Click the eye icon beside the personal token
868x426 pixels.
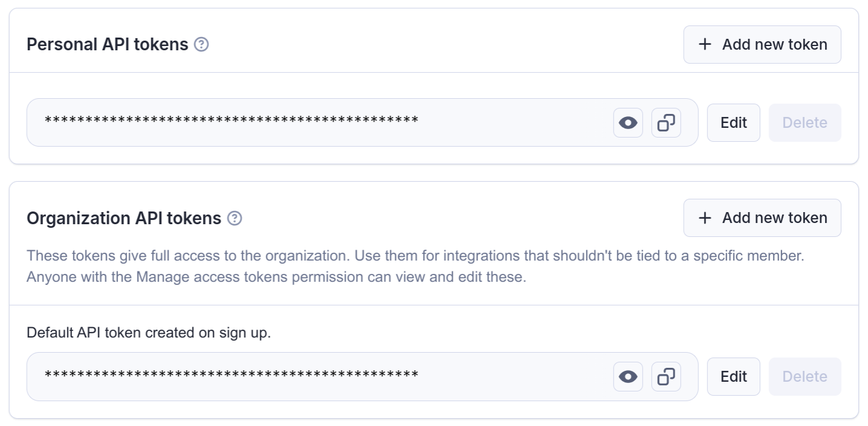(628, 122)
